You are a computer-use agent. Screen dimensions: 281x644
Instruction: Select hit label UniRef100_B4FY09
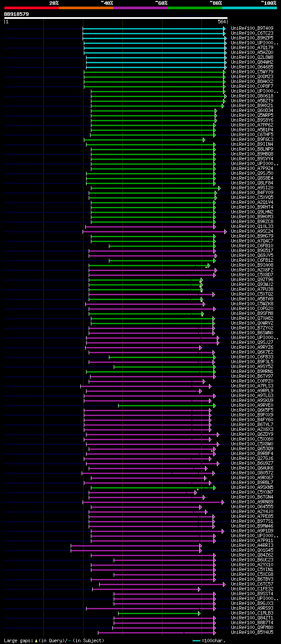click(252, 193)
